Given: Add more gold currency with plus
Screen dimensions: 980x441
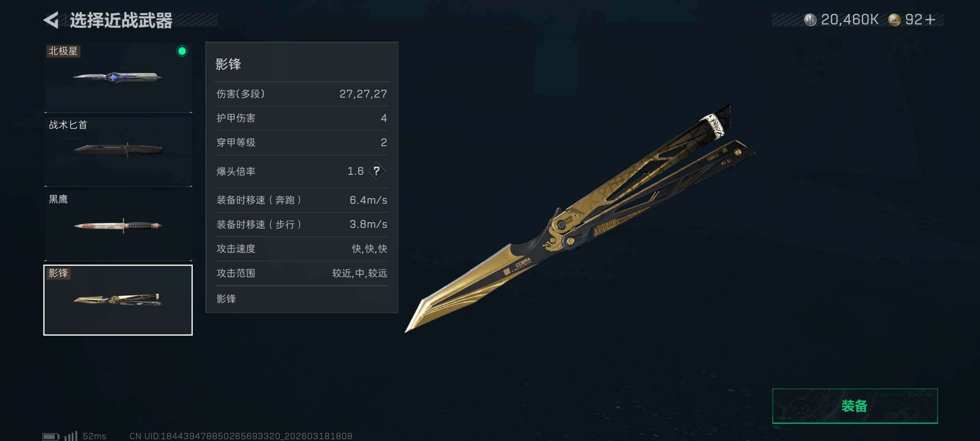Looking at the screenshot, I should 930,20.
